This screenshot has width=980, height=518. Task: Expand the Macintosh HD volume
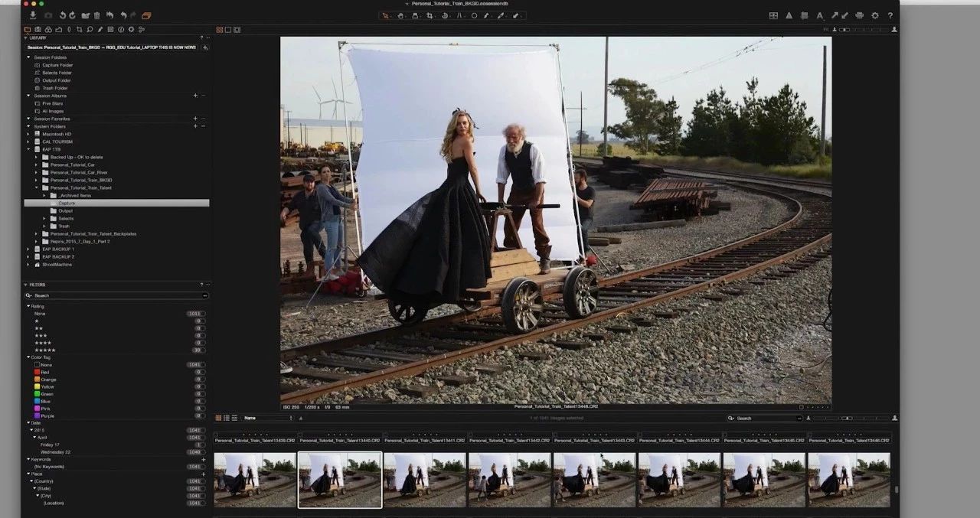click(29, 134)
